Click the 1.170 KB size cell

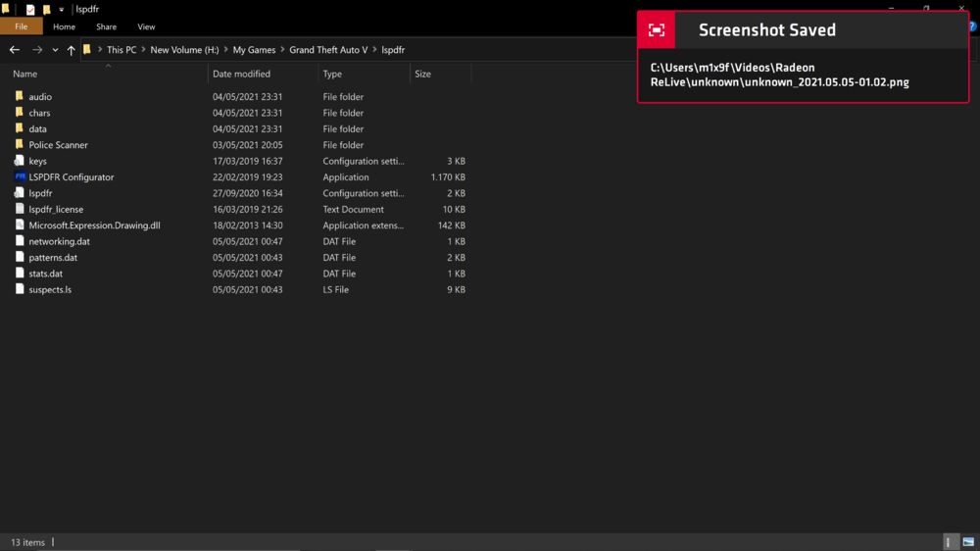pos(448,177)
